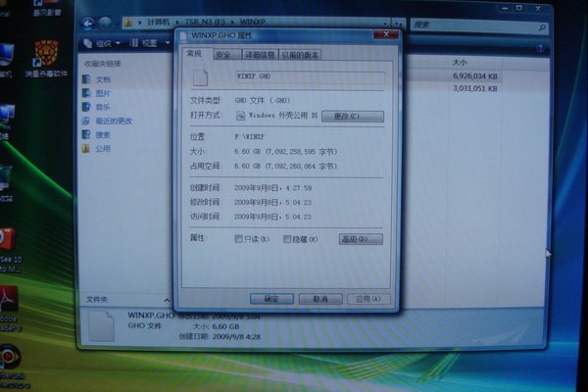Open the Adobe Reader desktop icon
This screenshot has height=392, width=588.
(8, 299)
